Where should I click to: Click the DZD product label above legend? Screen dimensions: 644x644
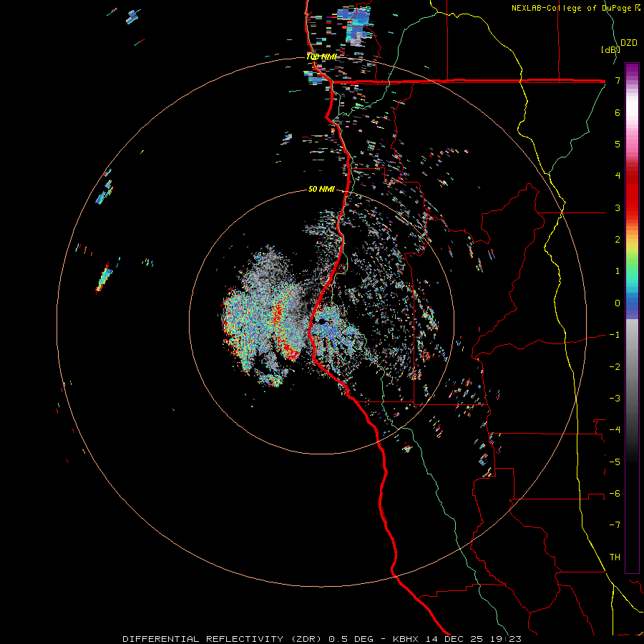(628, 43)
